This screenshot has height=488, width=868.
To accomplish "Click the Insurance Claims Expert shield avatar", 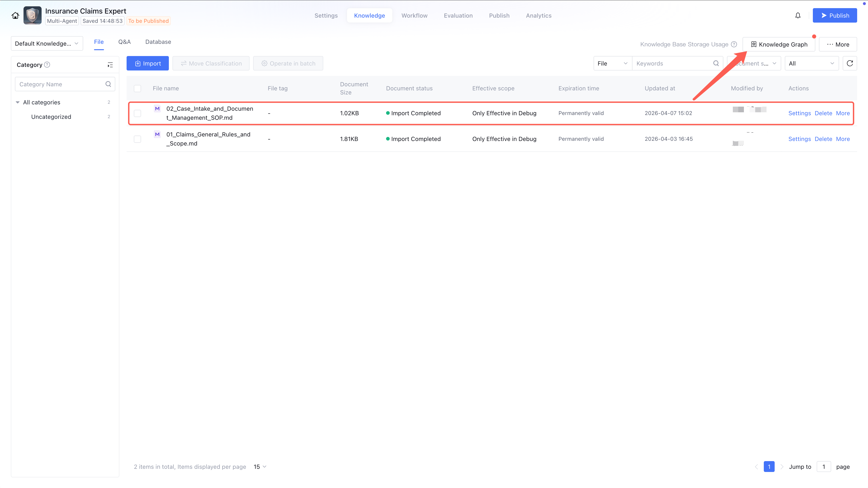I will [x=32, y=16].
